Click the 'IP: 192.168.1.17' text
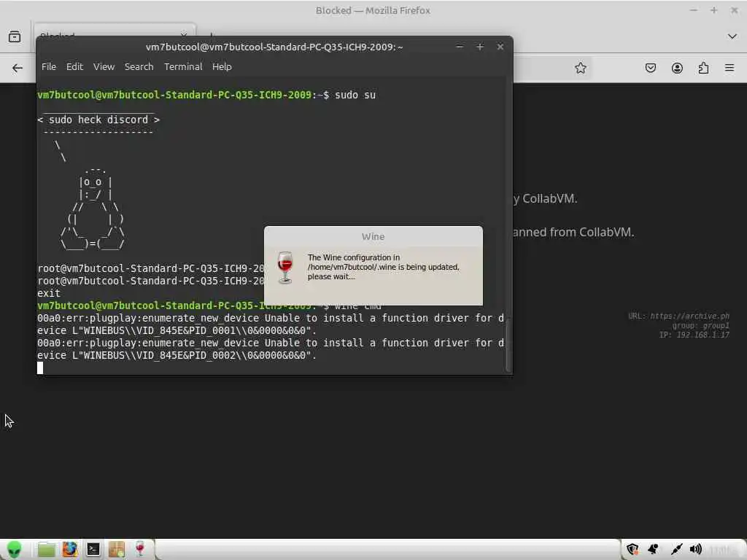 coord(694,335)
